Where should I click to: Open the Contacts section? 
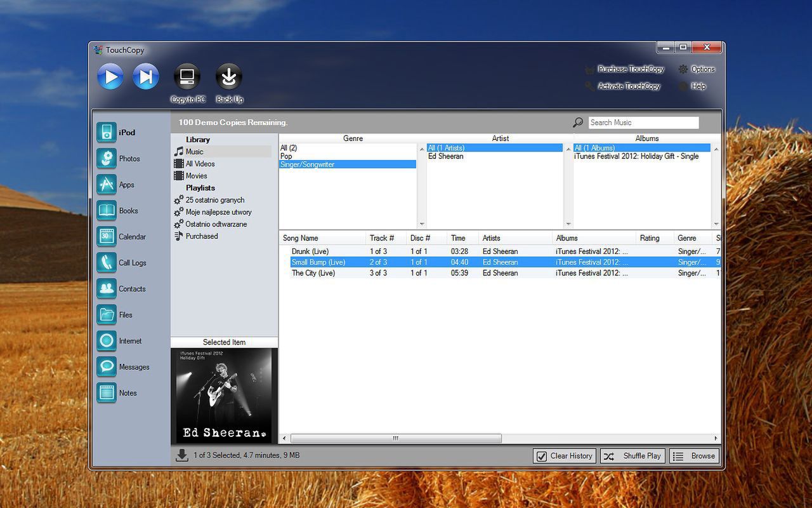pos(131,289)
